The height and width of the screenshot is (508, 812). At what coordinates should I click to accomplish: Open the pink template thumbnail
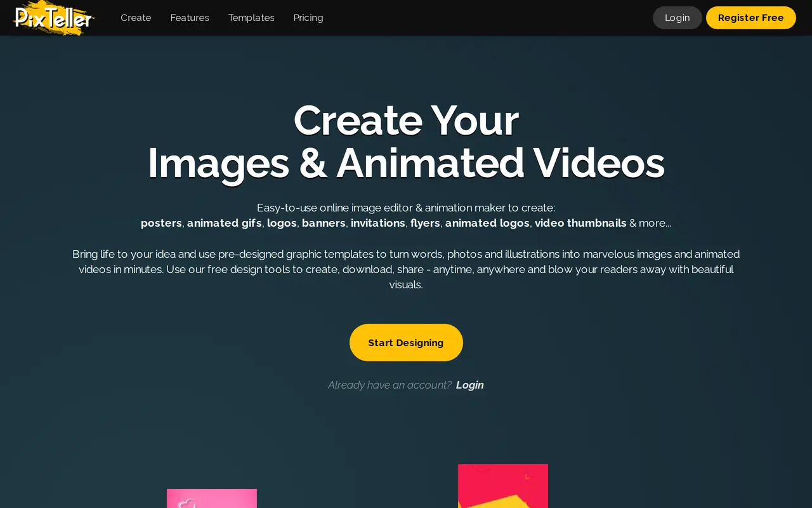(212, 498)
